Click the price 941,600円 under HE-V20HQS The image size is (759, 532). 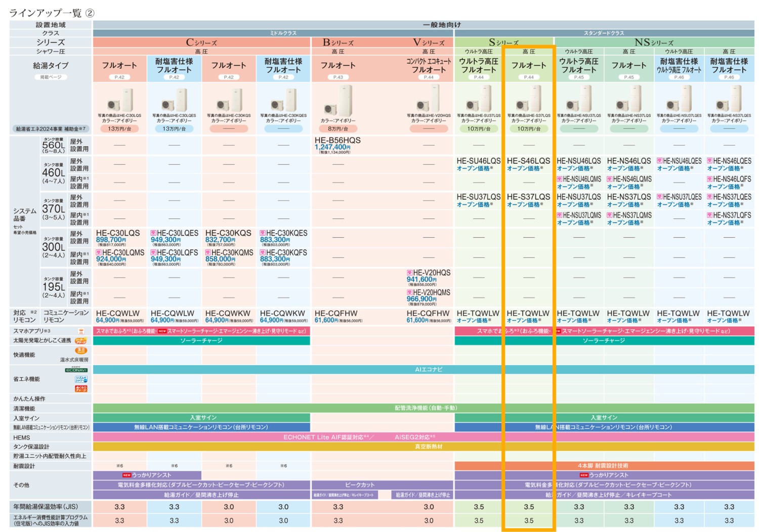tap(421, 279)
